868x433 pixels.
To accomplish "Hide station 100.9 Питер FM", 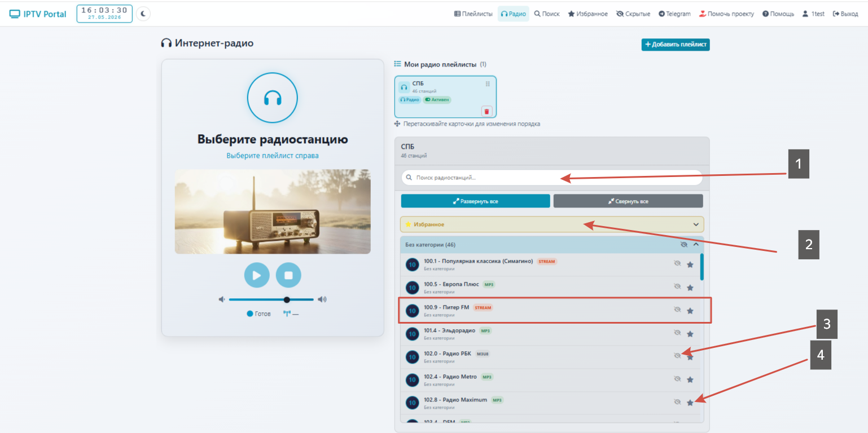I will click(677, 310).
